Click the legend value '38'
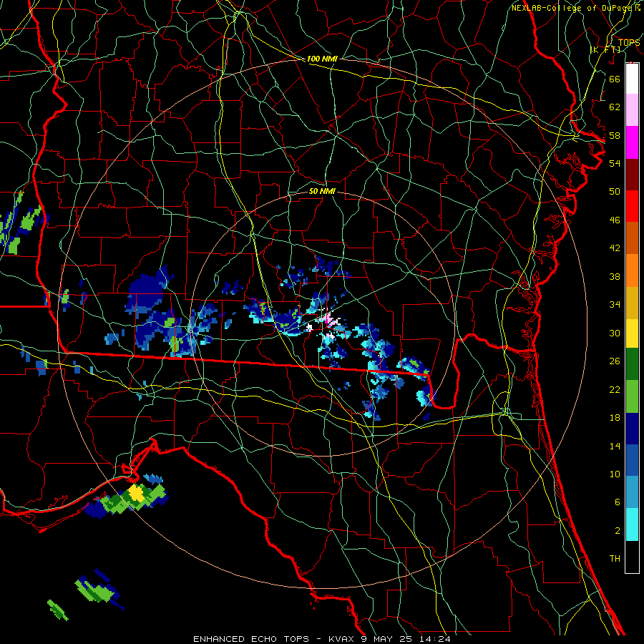The width and height of the screenshot is (644, 644). (615, 276)
